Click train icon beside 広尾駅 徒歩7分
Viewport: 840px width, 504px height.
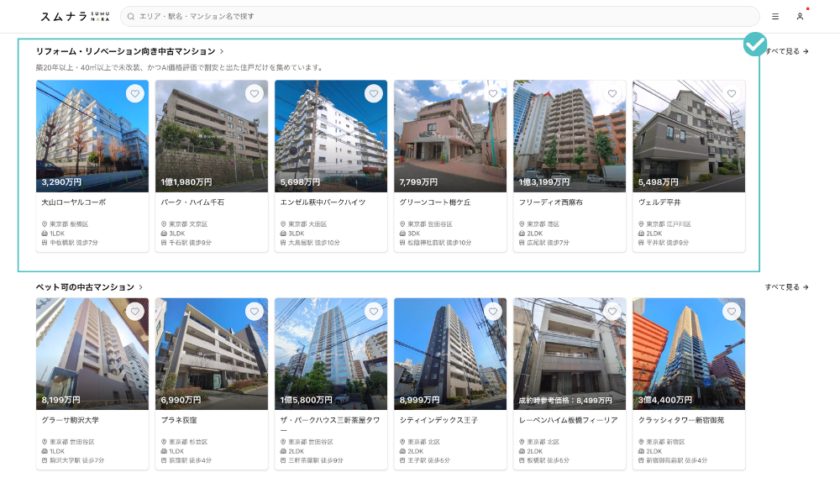522,243
